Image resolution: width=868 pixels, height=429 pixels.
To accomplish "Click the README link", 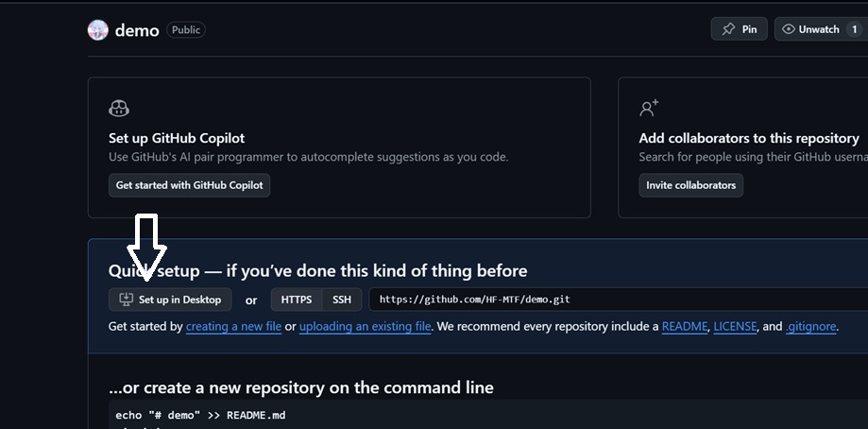I will point(685,327).
